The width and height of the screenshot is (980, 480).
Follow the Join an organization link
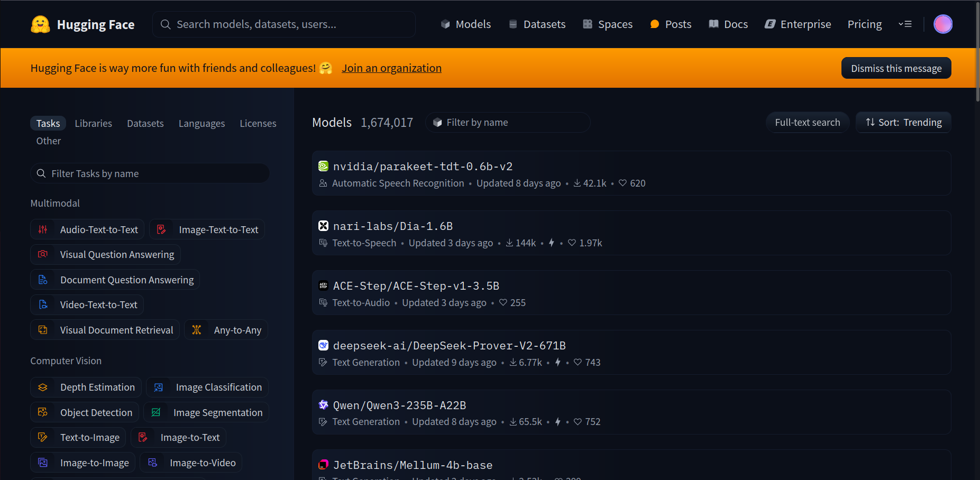[391, 68]
